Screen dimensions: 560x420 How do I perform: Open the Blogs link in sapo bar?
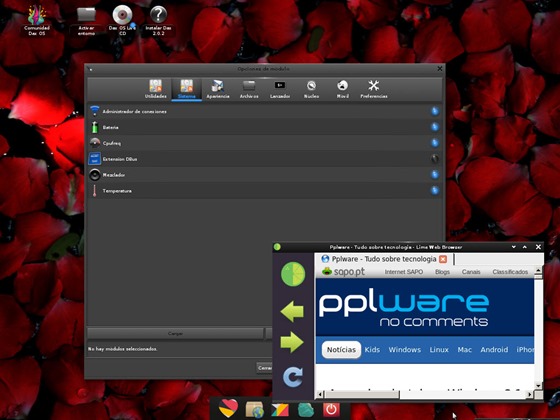tap(442, 272)
